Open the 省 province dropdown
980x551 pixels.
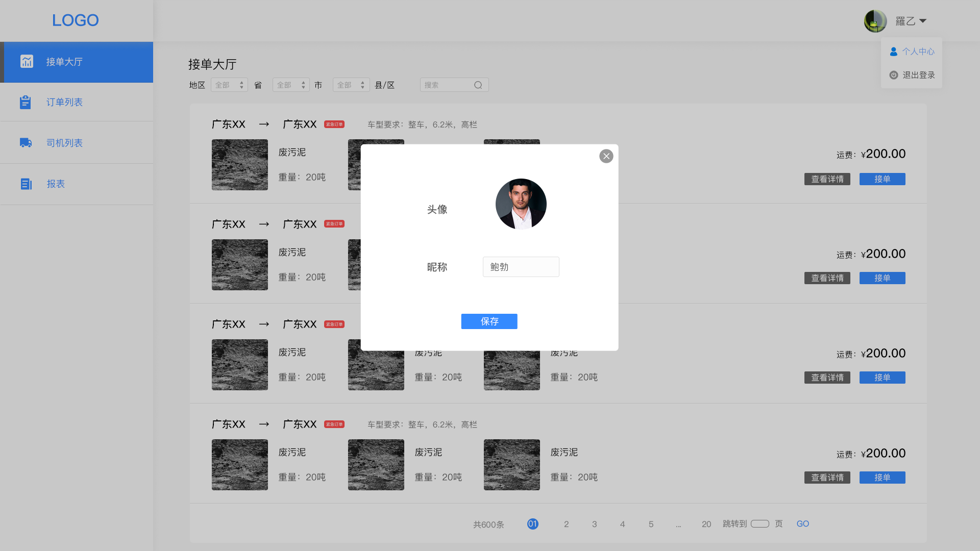[x=229, y=85]
